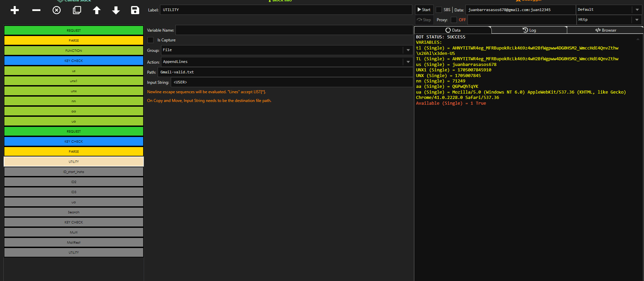Click the plus icon to add a block
This screenshot has width=644, height=281.
tap(14, 10)
